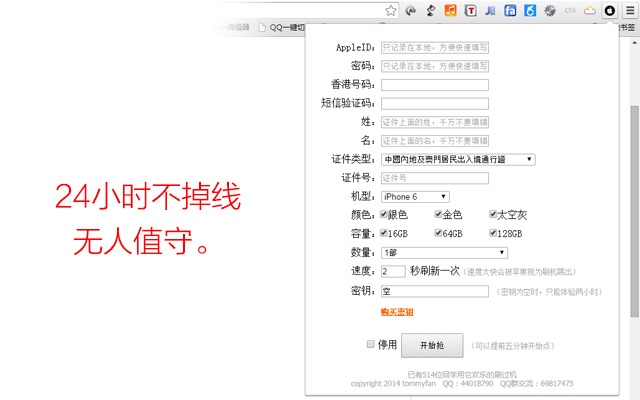Open the QQ一键 bookmark
The height and width of the screenshot is (400, 640).
click(x=282, y=27)
